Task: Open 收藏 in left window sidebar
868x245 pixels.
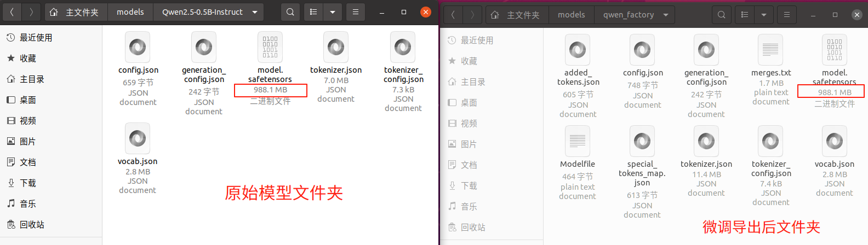Action: (51, 59)
